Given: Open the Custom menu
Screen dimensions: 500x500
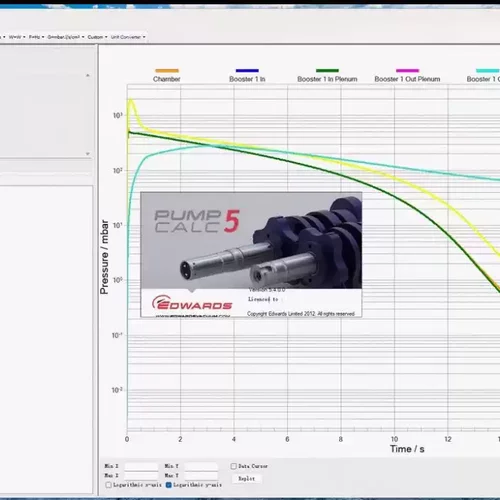Looking at the screenshot, I should coord(97,37).
